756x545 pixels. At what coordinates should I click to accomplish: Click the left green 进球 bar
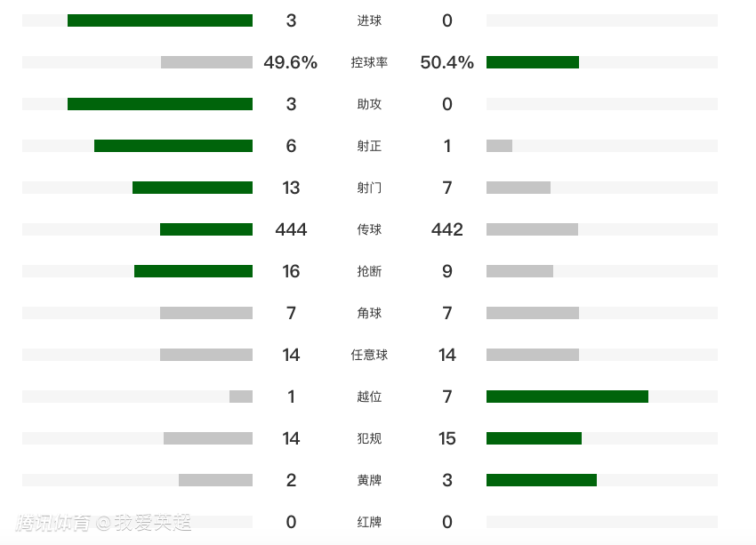point(160,20)
